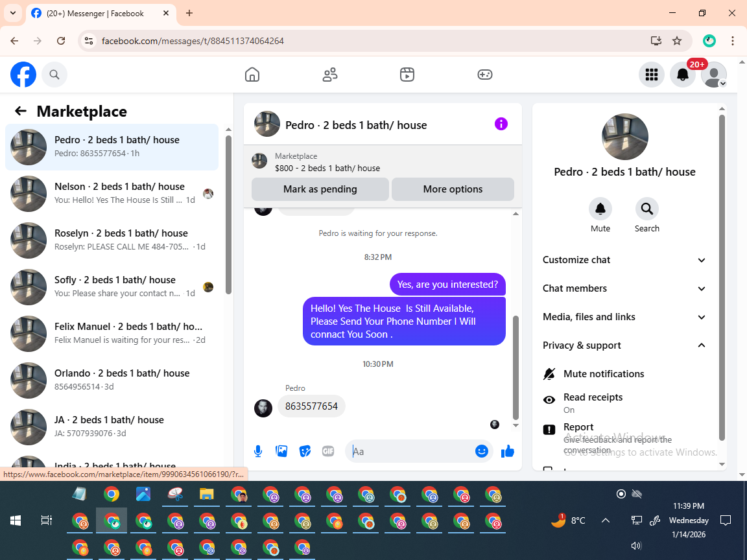Open the Windows notification center icon
The width and height of the screenshot is (747, 560).
point(725,520)
